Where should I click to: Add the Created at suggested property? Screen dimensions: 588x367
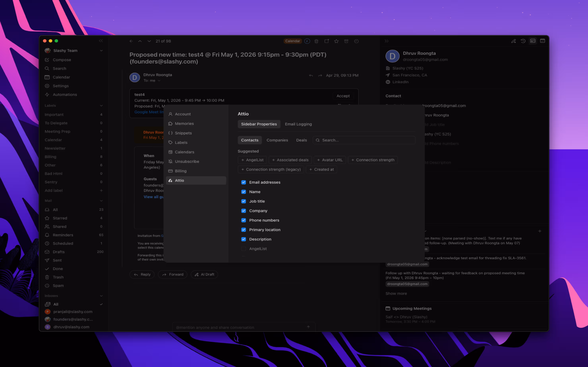(321, 169)
